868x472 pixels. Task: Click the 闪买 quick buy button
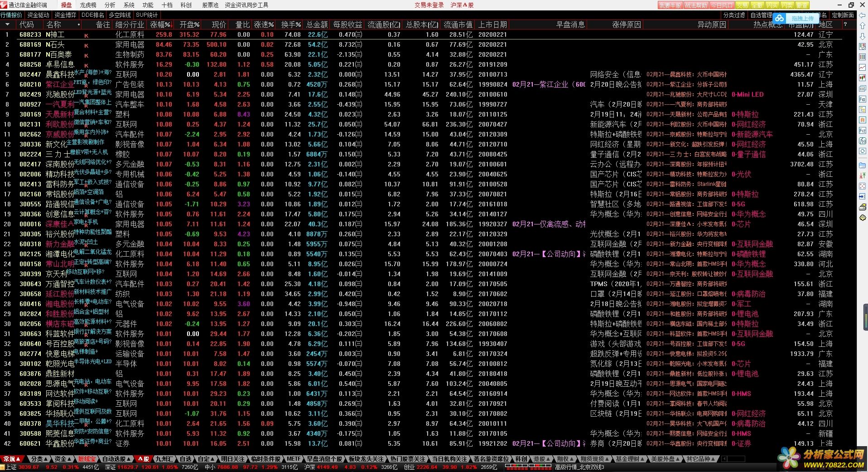click(772, 5)
